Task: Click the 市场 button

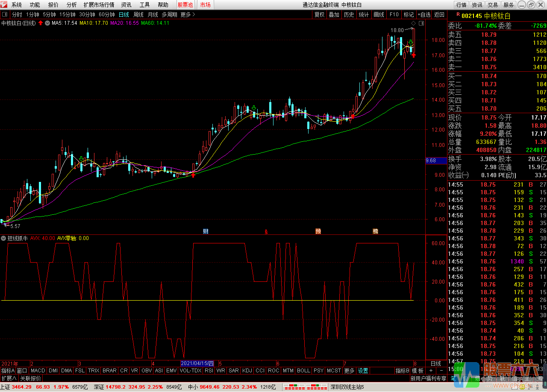Action: tap(206, 5)
